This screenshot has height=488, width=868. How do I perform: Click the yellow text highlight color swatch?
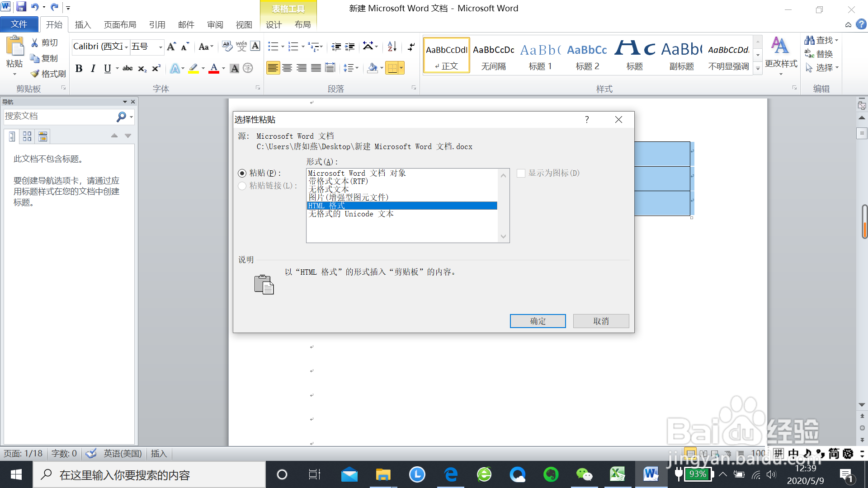(193, 72)
